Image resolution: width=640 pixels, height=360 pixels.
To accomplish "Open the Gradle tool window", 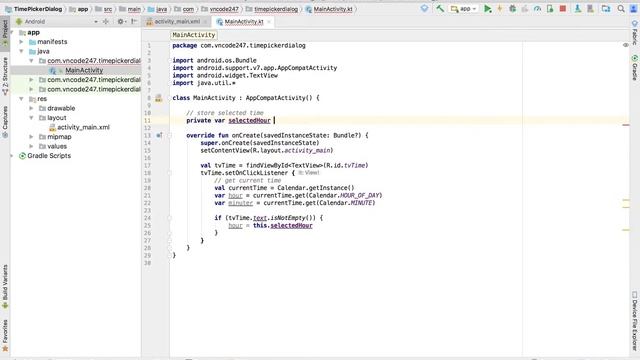I will pyautogui.click(x=635, y=68).
